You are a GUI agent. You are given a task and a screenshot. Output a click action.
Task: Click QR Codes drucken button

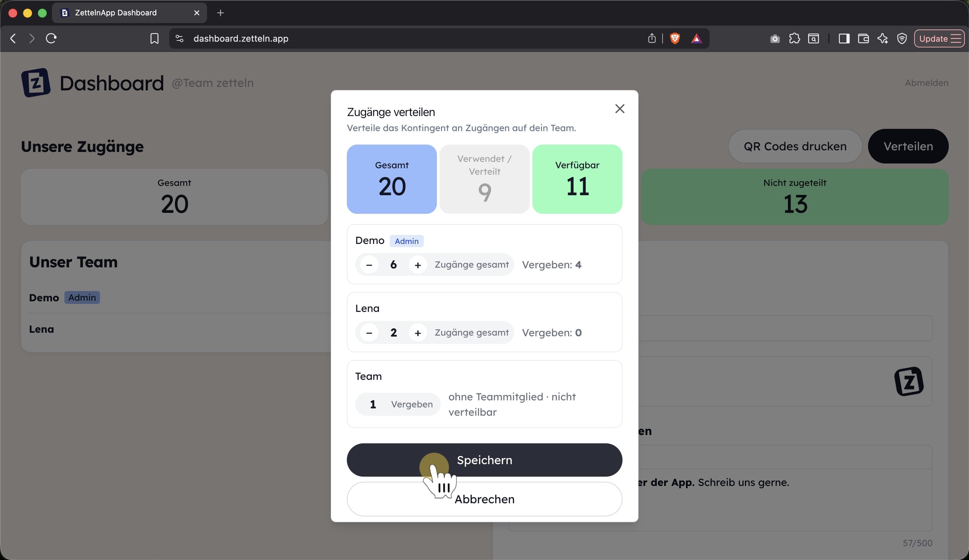(x=795, y=146)
